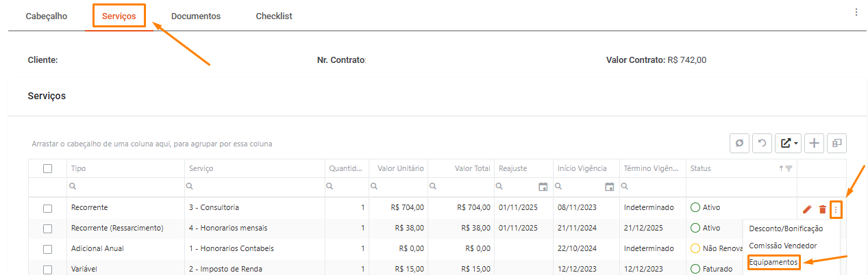The image size is (868, 275).
Task: Choose Equipamentos from the context menu
Action: [x=773, y=262]
